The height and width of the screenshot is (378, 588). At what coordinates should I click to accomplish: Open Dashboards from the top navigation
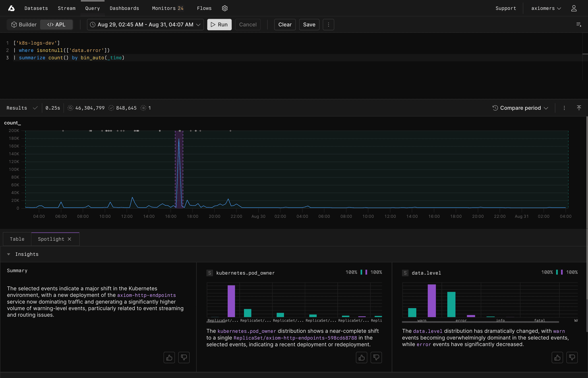coord(124,8)
